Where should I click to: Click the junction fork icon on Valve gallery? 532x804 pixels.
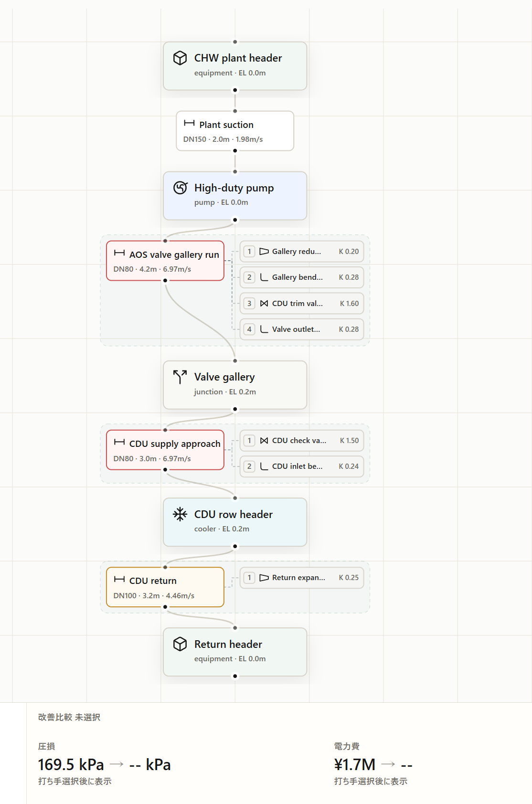tap(180, 377)
